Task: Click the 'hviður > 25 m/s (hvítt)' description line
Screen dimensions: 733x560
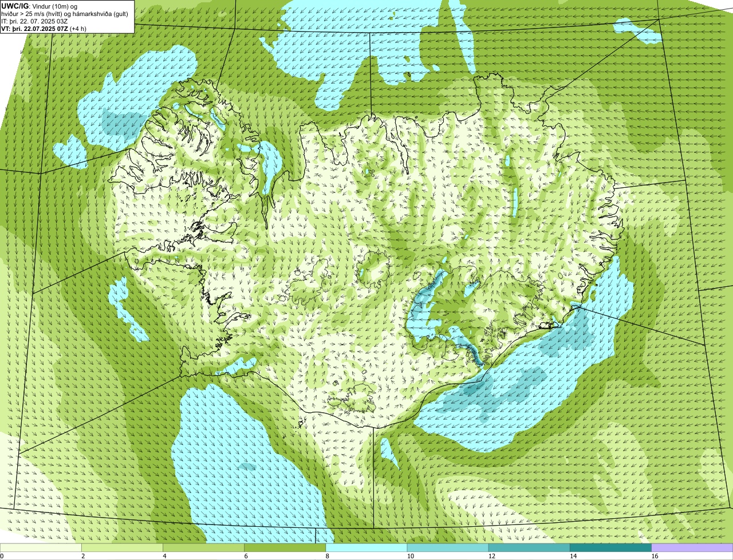Action: (x=65, y=14)
